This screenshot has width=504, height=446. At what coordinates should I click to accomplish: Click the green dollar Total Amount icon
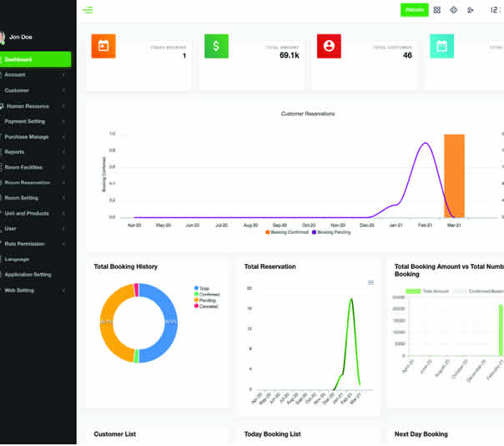(x=216, y=47)
